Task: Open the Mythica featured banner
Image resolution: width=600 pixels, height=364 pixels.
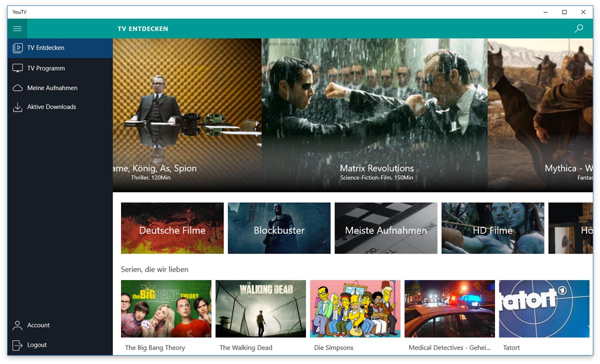Action: pos(540,115)
